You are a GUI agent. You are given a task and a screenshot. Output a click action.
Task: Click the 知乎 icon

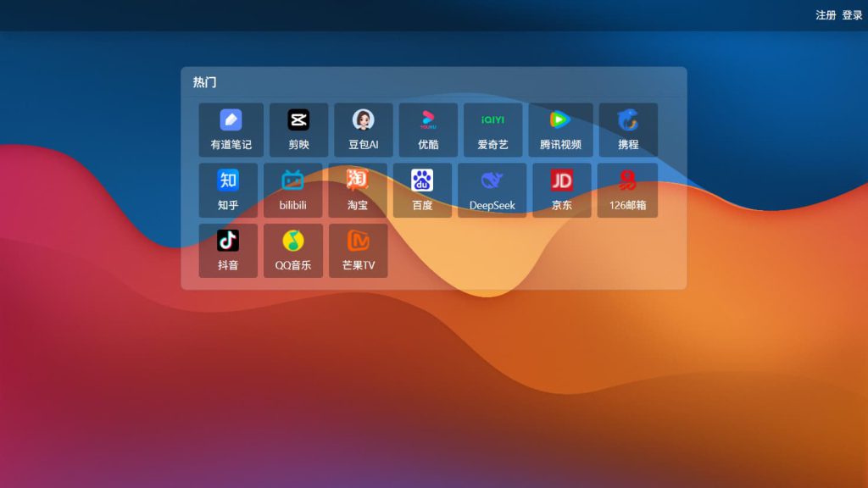coord(228,181)
